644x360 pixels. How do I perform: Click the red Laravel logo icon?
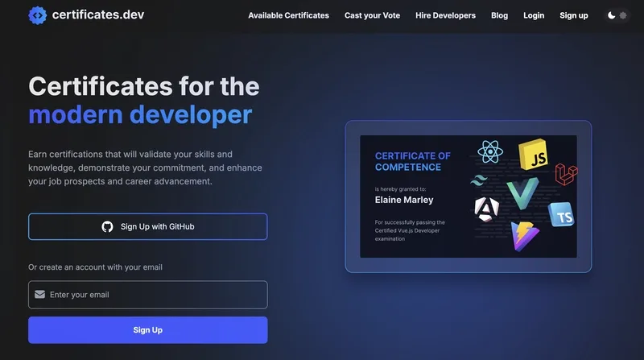point(567,174)
